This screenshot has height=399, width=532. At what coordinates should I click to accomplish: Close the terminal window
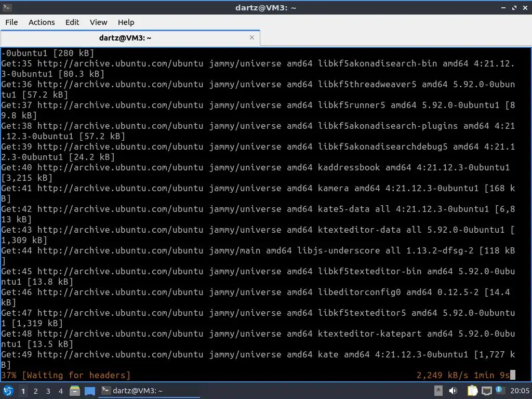(525, 7)
